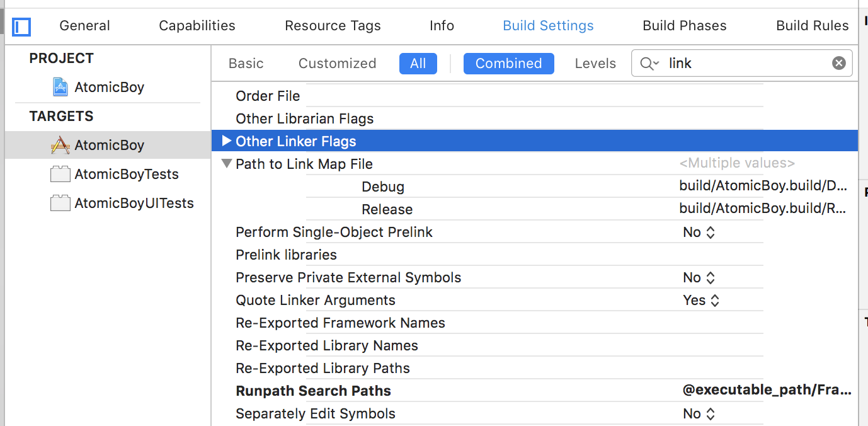Switch view to Levels

[595, 64]
